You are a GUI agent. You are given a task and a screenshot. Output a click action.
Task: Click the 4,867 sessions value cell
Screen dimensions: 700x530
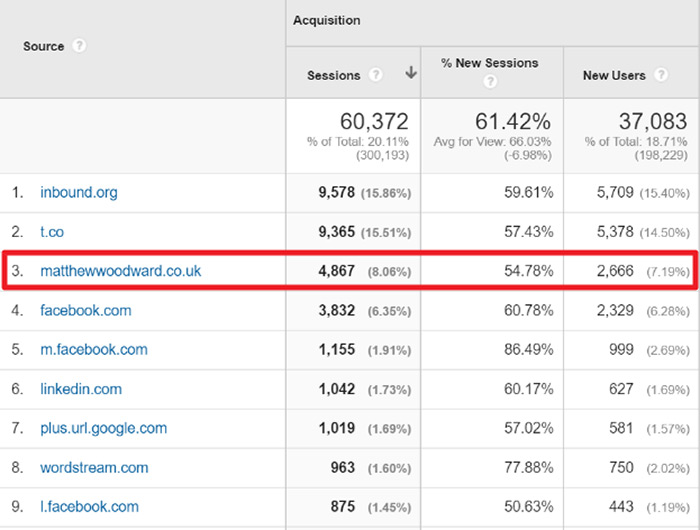tap(335, 271)
